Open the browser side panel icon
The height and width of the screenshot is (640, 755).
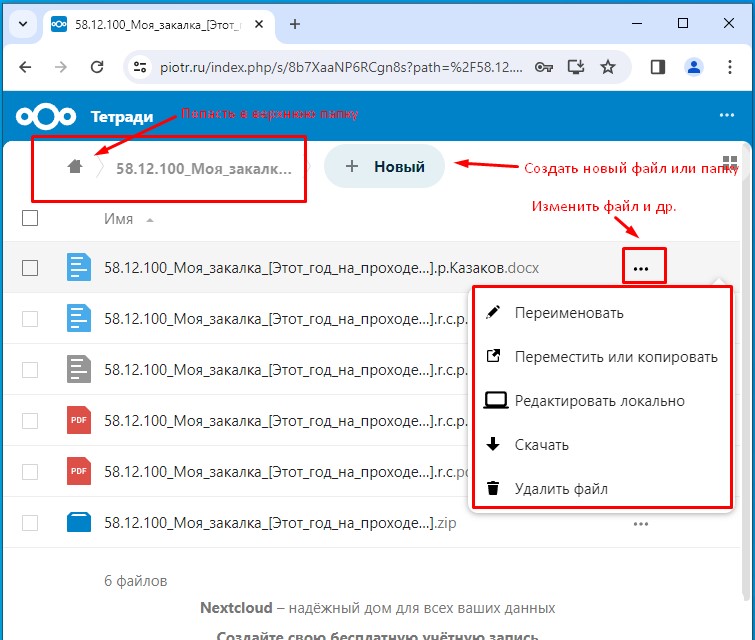(x=658, y=67)
